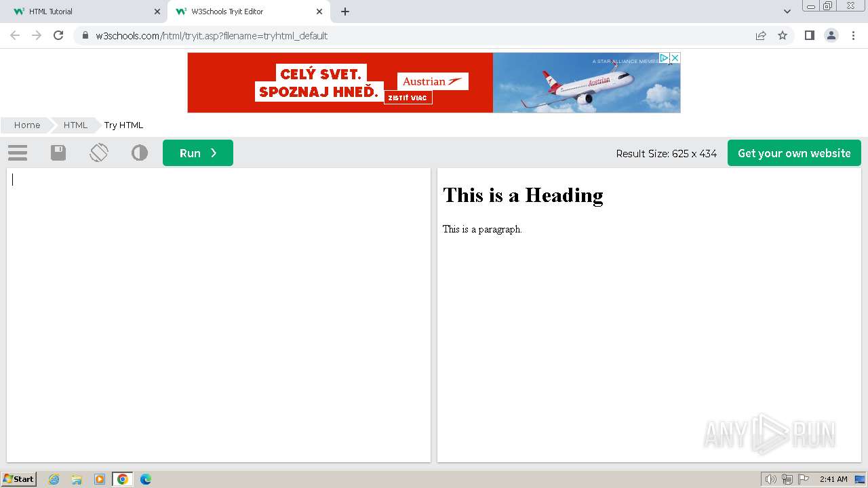This screenshot has width=868, height=488.
Task: Switch to the HTML Tutorial tab
Action: pos(85,12)
